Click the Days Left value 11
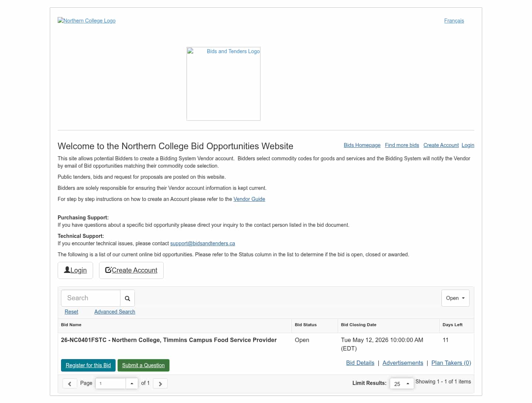This screenshot has height=403, width=532. [446, 340]
